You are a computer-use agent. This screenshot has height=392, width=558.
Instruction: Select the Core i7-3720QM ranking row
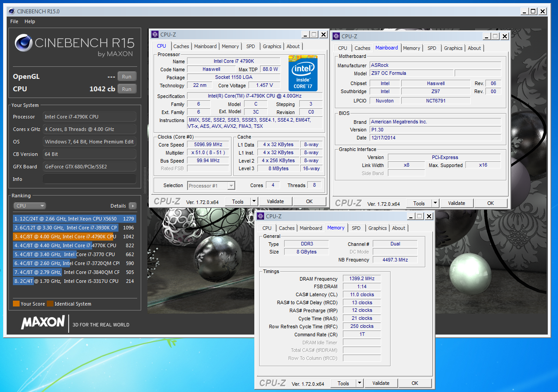pos(74,263)
